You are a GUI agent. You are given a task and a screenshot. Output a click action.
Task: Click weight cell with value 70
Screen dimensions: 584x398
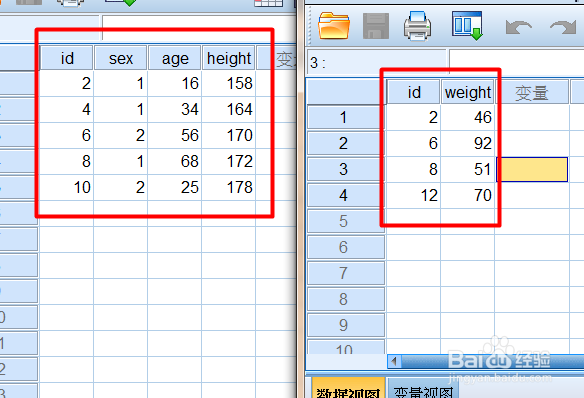coord(468,195)
